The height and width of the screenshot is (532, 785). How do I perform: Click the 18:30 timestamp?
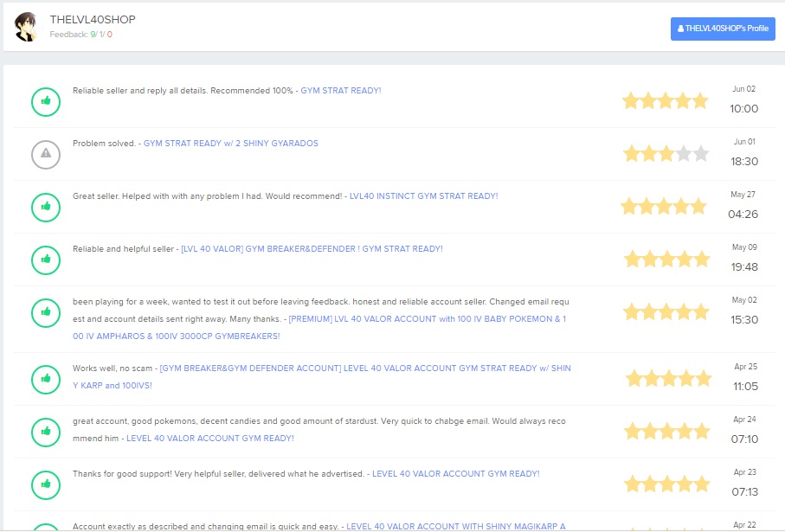tap(744, 162)
